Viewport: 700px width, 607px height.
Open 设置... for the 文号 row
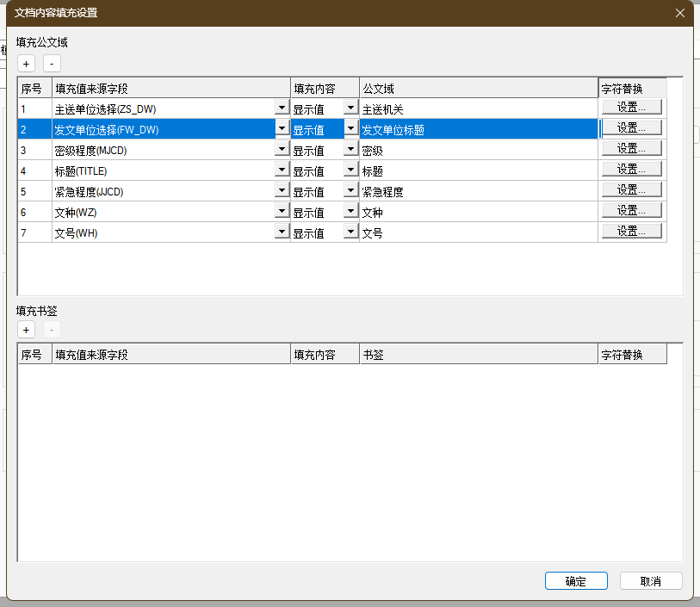631,232
